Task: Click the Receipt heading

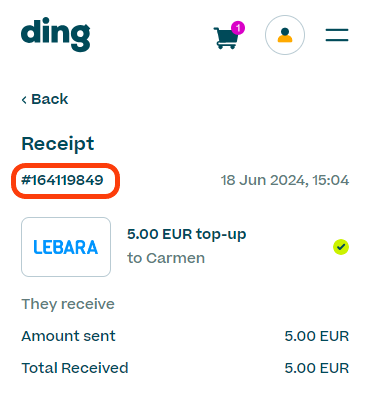Action: 58,144
